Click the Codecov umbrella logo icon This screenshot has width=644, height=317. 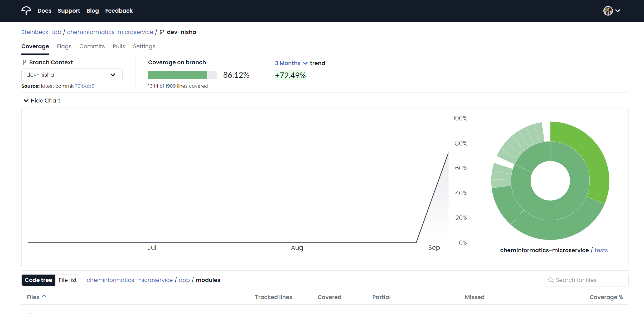(26, 11)
